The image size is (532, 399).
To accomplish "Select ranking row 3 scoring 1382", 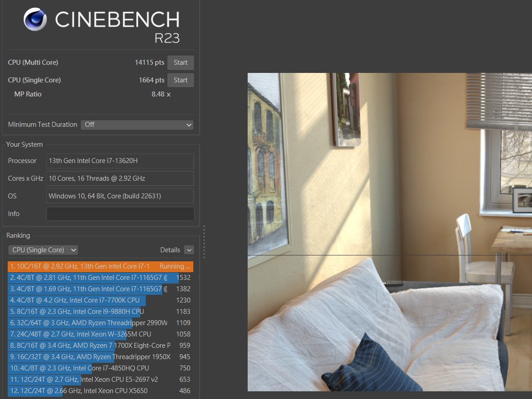I will tap(101, 289).
